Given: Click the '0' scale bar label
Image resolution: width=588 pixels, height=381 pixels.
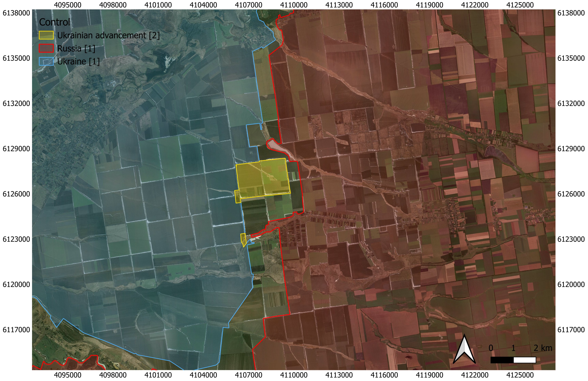Looking at the screenshot, I should click(x=491, y=348).
